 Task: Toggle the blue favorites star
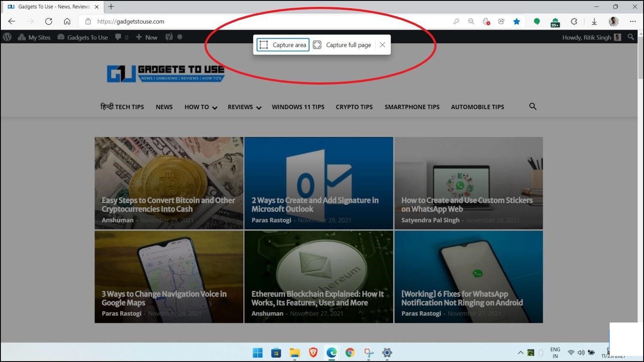coord(516,21)
